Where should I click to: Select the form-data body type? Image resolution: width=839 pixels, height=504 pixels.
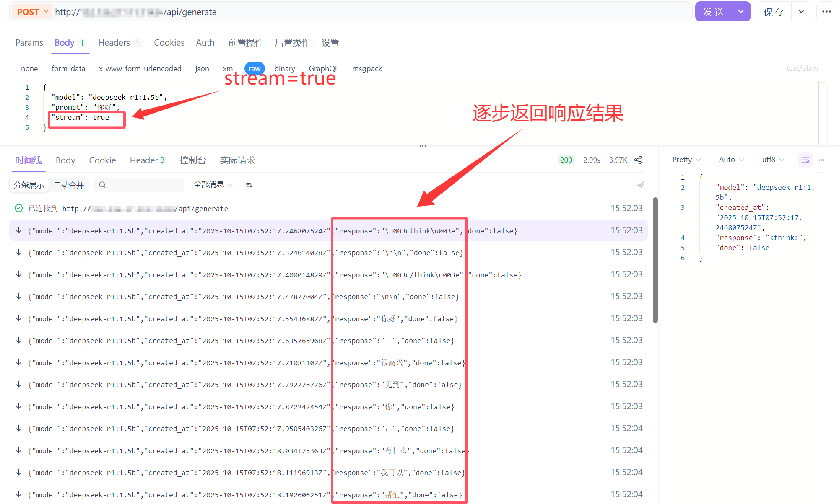click(x=68, y=69)
